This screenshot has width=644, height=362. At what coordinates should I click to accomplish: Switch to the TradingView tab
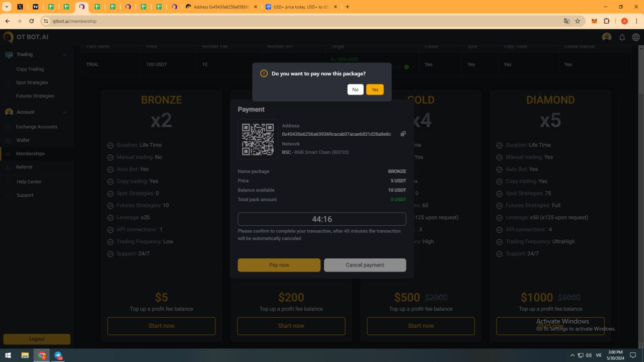tap(36, 7)
